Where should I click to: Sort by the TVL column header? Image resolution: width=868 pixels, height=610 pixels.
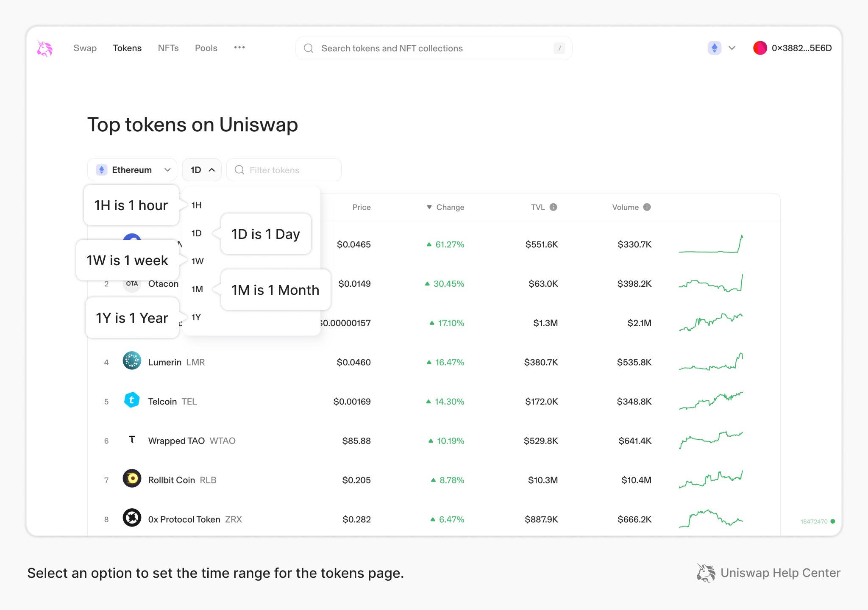pos(538,207)
